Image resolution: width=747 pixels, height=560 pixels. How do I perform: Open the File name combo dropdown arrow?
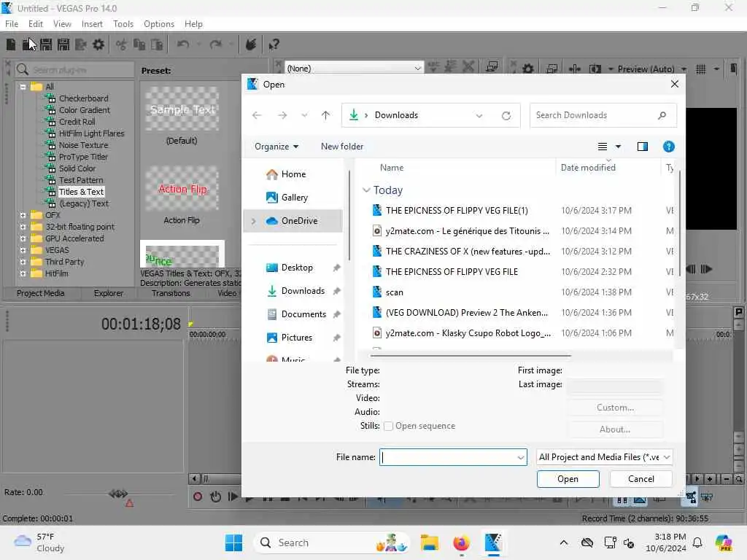(x=521, y=458)
